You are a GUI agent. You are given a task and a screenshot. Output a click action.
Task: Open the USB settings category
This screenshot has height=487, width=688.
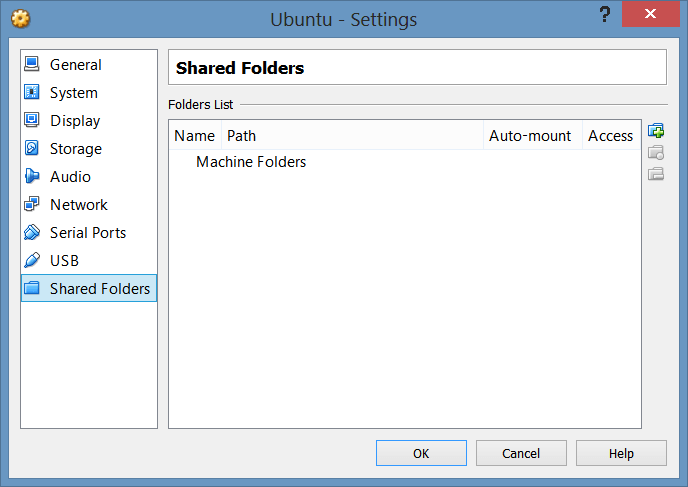point(89,261)
